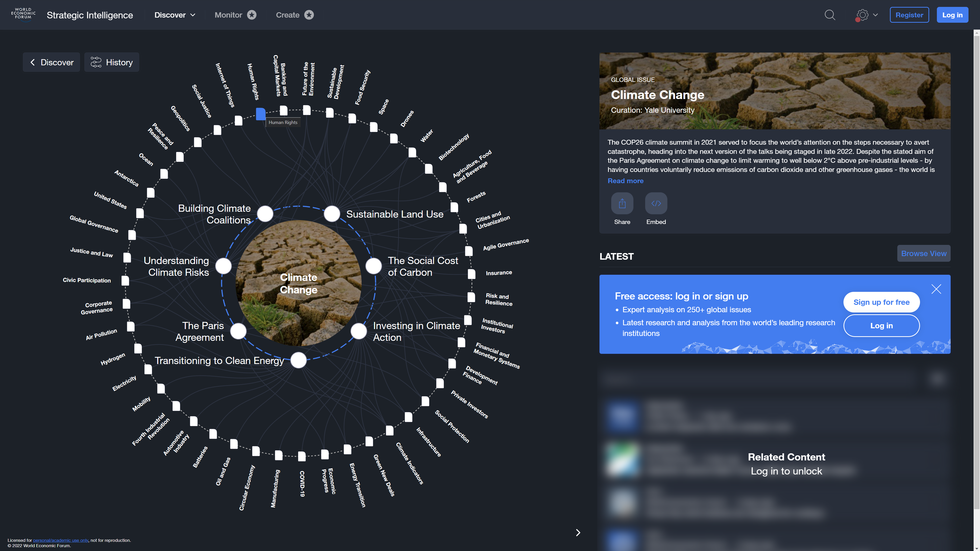The height and width of the screenshot is (551, 980).
Task: Click the Green New Deals label
Action: pos(384,475)
